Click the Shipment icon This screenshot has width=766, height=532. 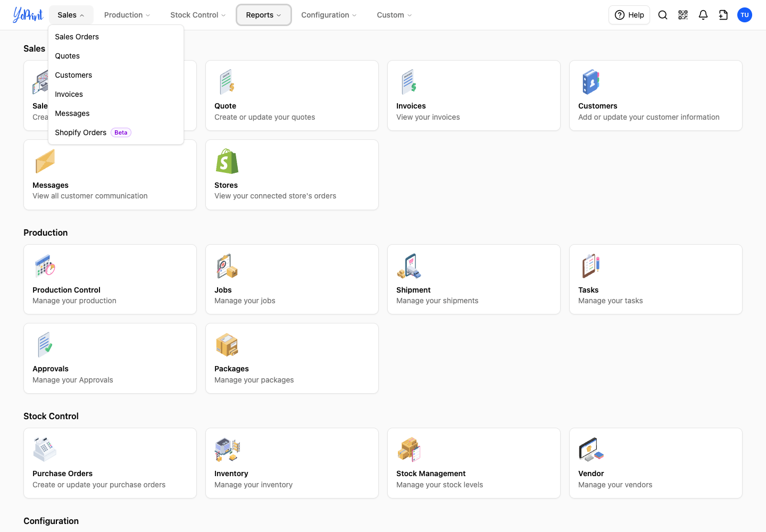409,266
